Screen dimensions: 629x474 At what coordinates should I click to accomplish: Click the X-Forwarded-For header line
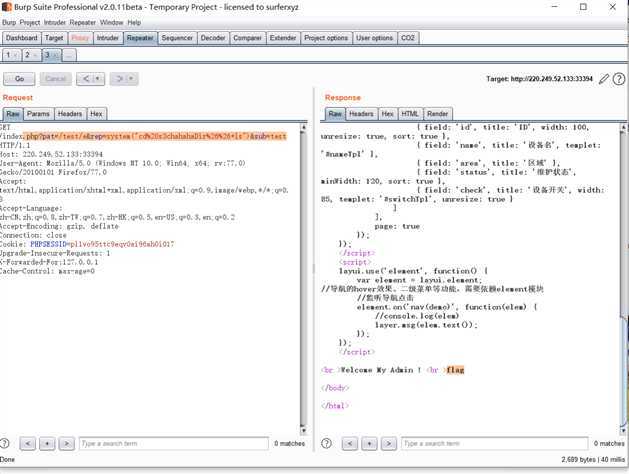click(x=49, y=262)
